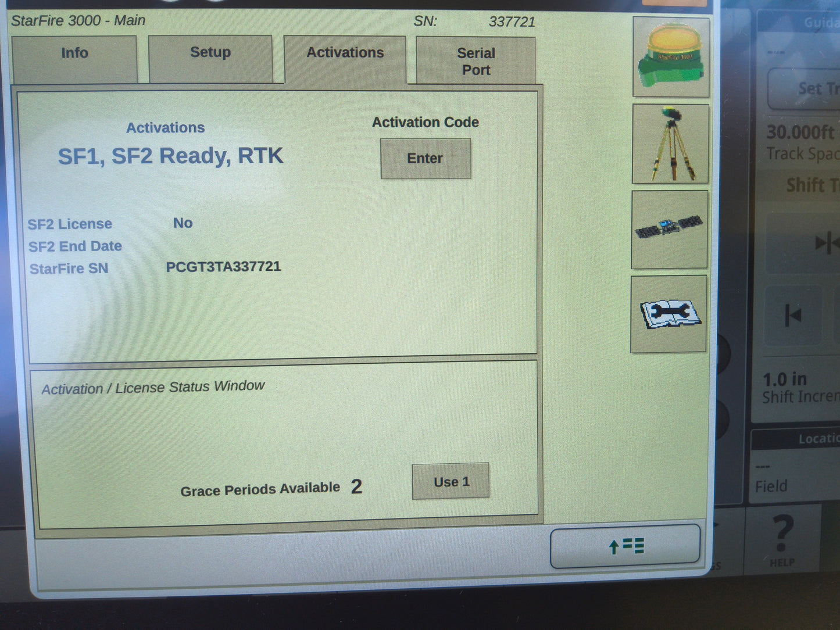Open the Serial Port tab
The height and width of the screenshot is (630, 840).
[x=476, y=61]
